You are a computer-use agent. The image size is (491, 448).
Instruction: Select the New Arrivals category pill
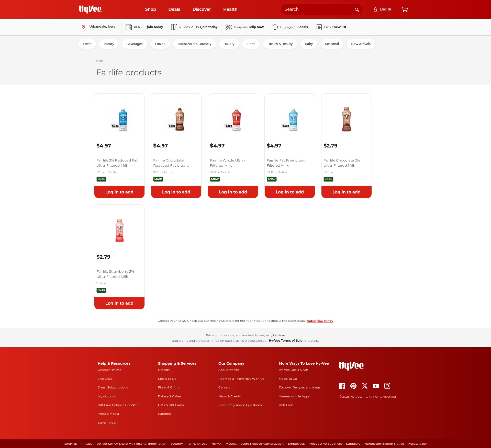pos(361,44)
